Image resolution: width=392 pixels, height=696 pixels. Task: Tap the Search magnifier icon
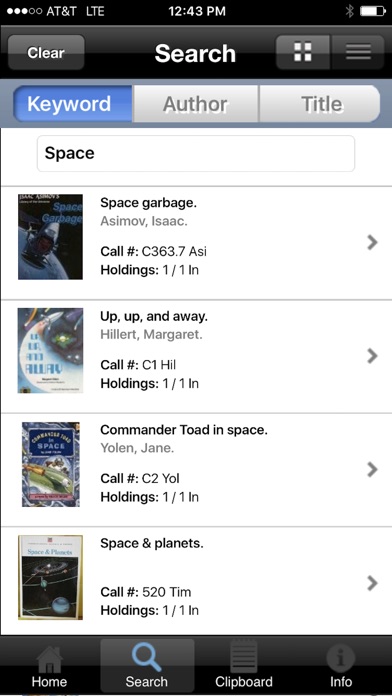tap(147, 658)
